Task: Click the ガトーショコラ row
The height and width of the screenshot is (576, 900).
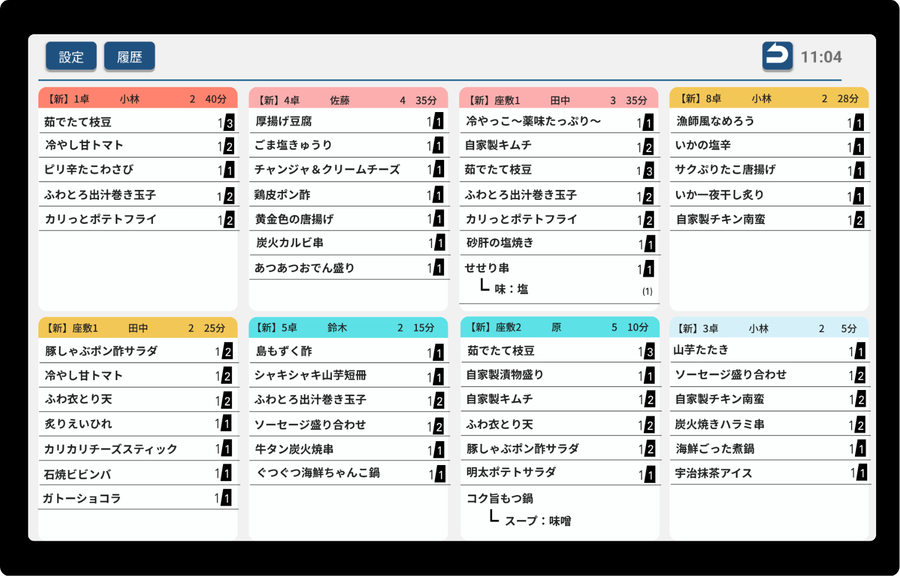Action: 138,498
